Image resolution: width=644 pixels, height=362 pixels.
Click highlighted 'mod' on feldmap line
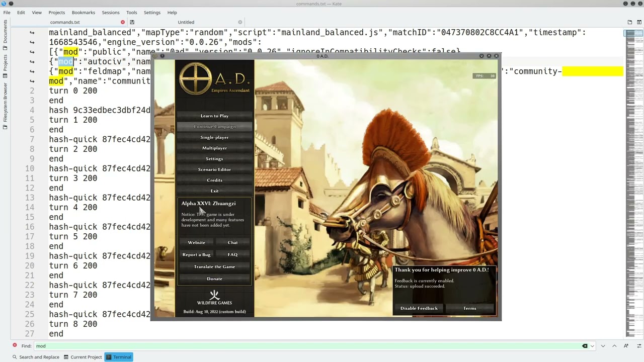pyautogui.click(x=65, y=71)
